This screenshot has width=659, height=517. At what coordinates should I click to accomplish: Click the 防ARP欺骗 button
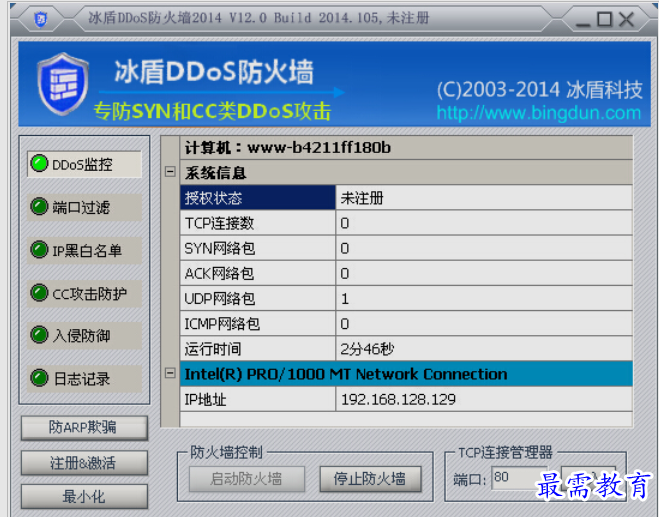(x=84, y=427)
